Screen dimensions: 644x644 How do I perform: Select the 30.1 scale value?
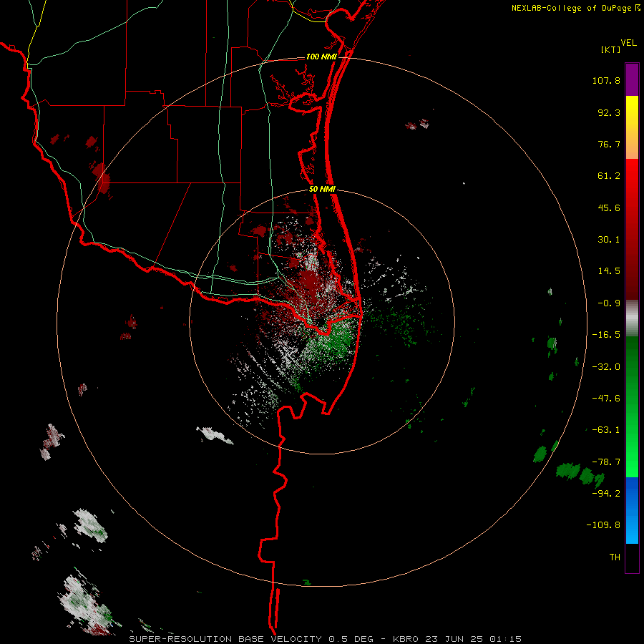609,240
